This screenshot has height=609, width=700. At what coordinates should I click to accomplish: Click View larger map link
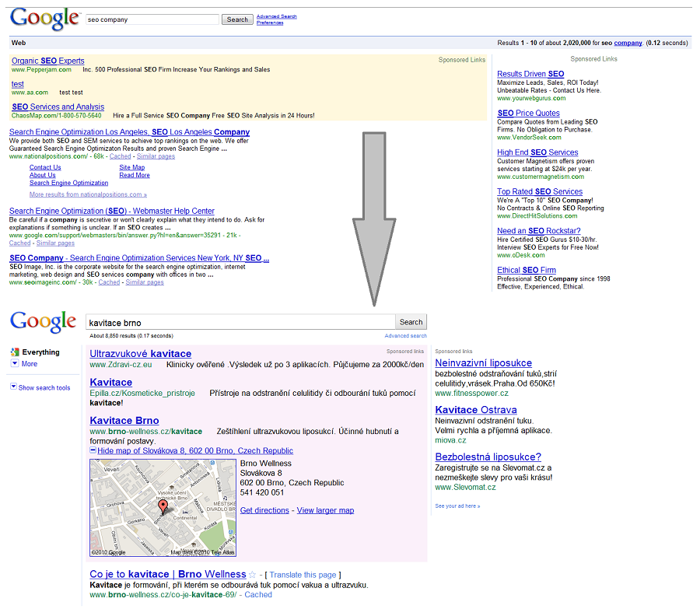(325, 510)
